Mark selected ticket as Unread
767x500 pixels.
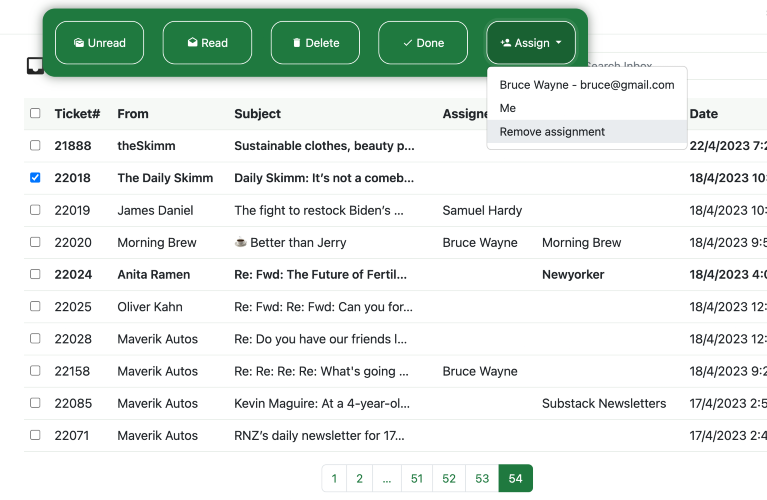[99, 43]
